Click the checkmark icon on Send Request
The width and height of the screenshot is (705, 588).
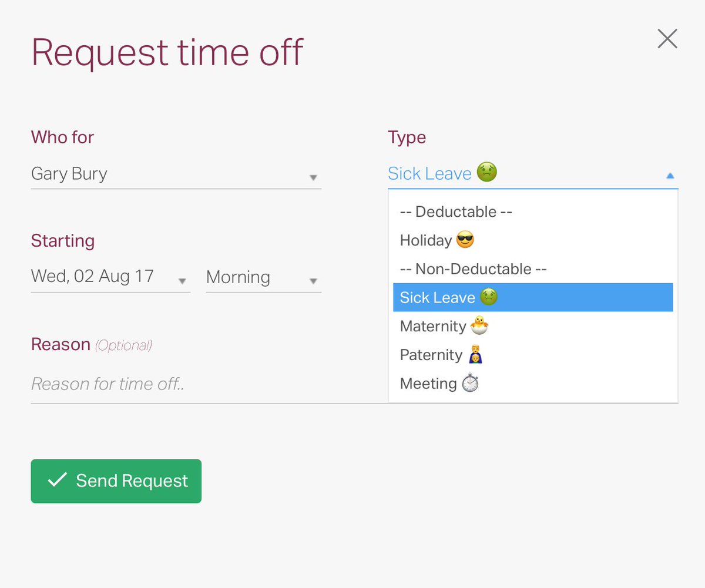[57, 481]
